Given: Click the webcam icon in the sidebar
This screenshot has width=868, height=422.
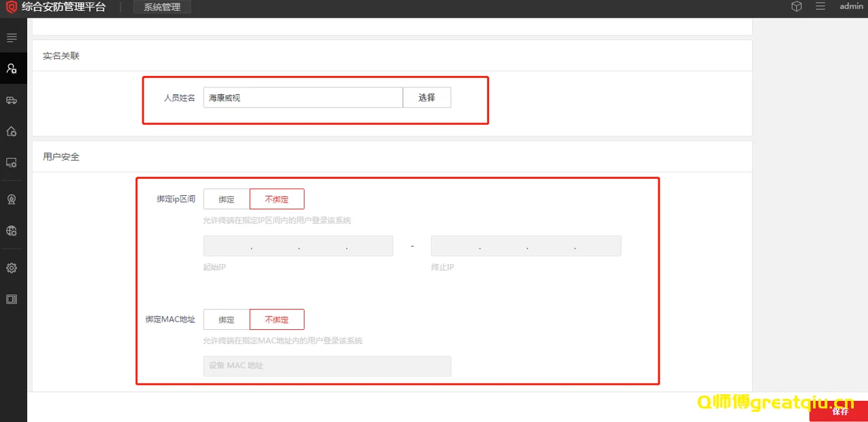Looking at the screenshot, I should [12, 199].
